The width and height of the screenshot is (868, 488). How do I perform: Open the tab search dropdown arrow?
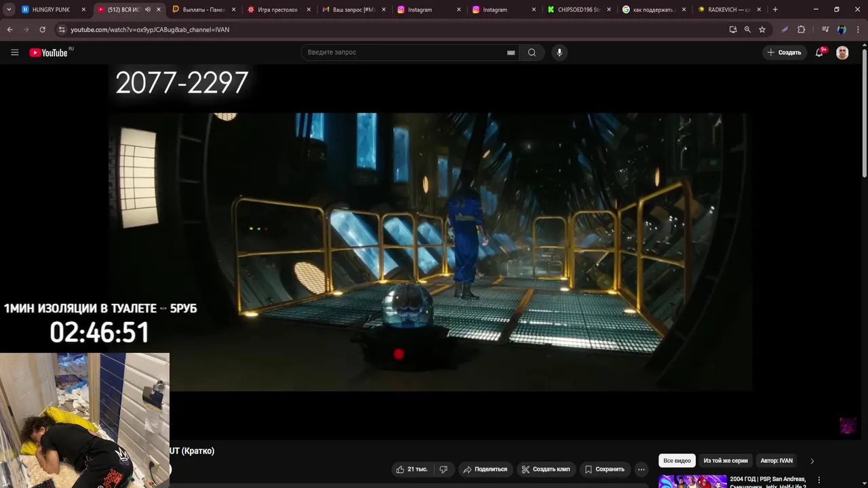pos(9,9)
